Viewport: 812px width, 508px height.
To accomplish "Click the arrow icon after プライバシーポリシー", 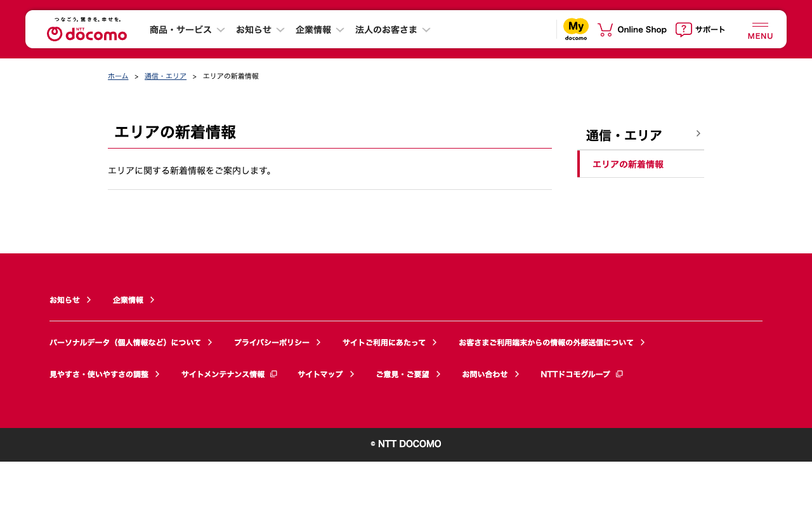I will point(318,342).
